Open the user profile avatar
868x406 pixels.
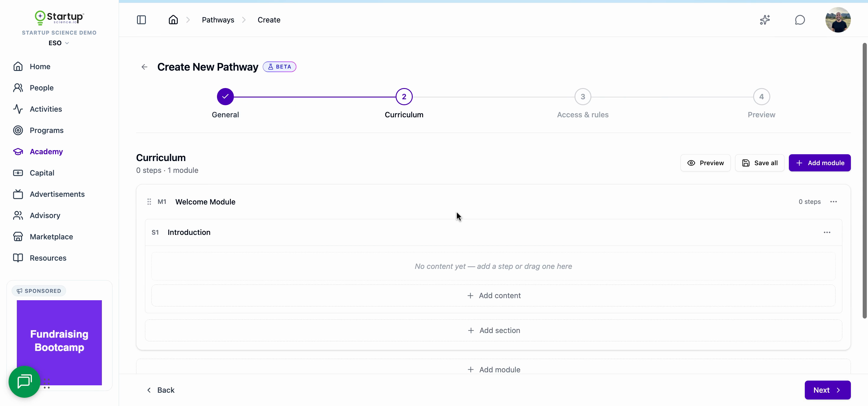click(838, 20)
